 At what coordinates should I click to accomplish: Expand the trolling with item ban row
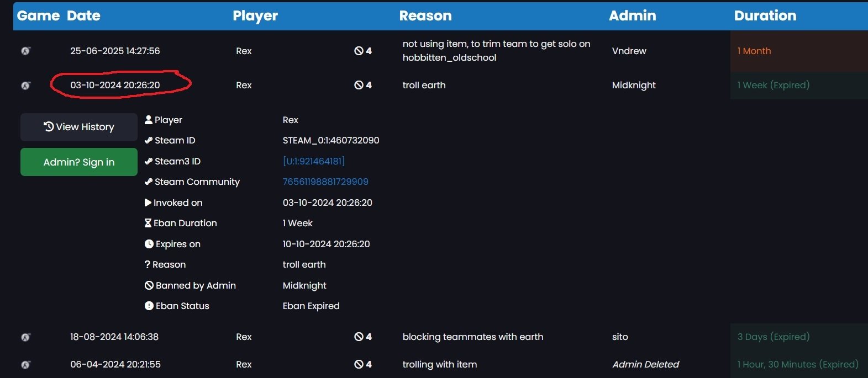[x=439, y=364]
